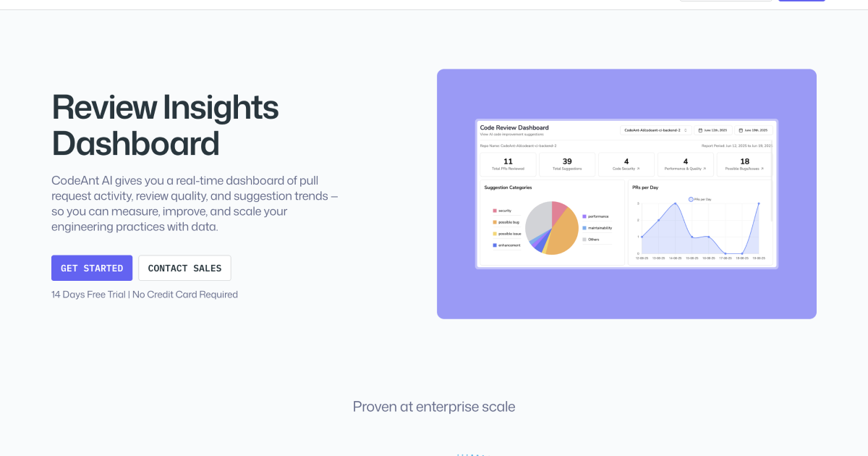Click the input field in the top navigation bar
Viewport: 868px width, 456px height.
click(726, 2)
